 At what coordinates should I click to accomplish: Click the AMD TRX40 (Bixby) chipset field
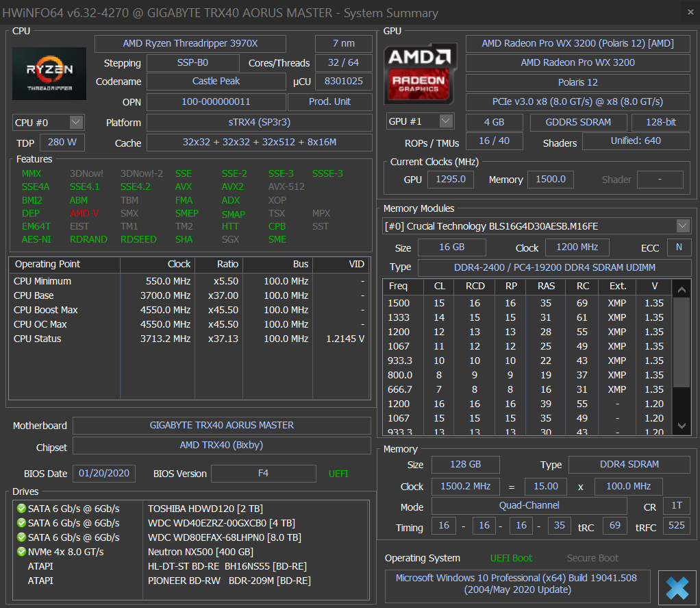click(222, 446)
